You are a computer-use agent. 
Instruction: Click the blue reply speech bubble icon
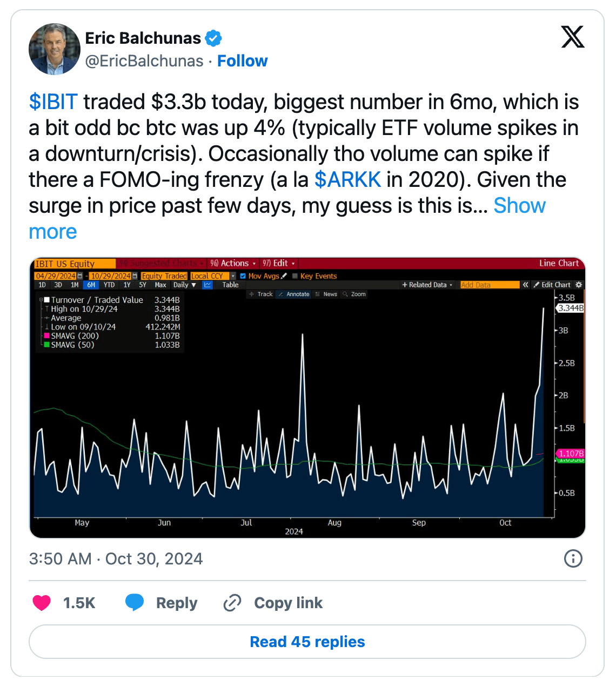[135, 602]
